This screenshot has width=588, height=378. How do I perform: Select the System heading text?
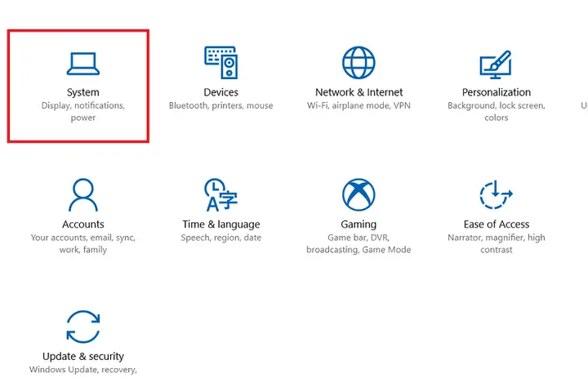82,92
